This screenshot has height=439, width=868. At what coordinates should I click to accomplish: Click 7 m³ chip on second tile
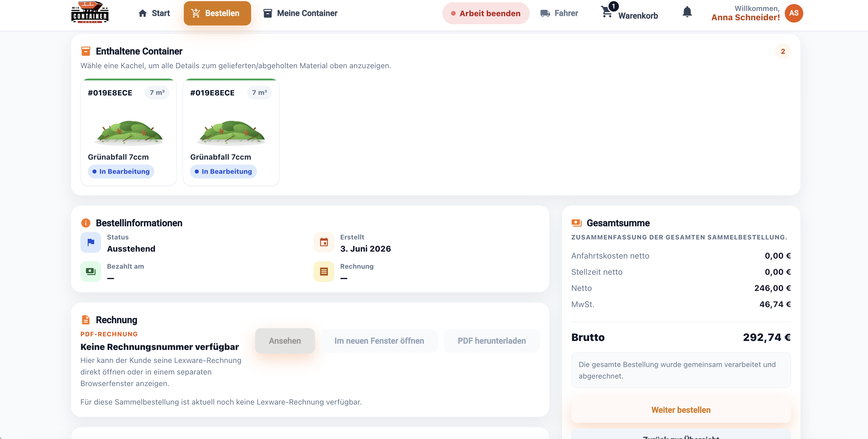click(259, 92)
